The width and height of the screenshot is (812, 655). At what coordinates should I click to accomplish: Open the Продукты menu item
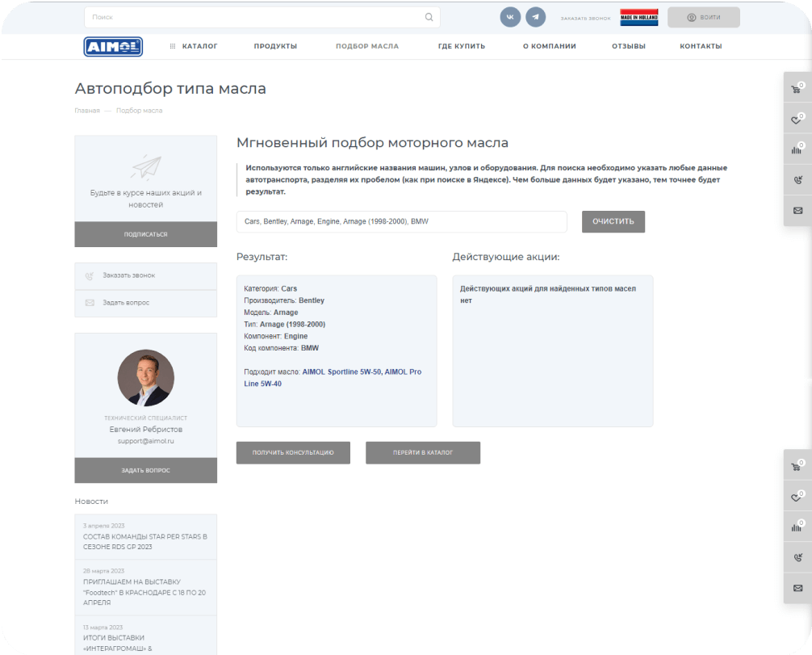[275, 47]
